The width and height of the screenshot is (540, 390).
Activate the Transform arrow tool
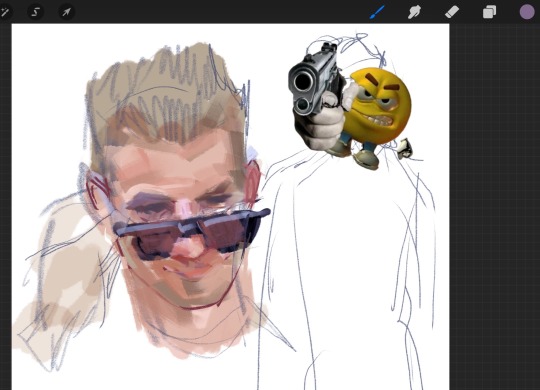pyautogui.click(x=66, y=12)
